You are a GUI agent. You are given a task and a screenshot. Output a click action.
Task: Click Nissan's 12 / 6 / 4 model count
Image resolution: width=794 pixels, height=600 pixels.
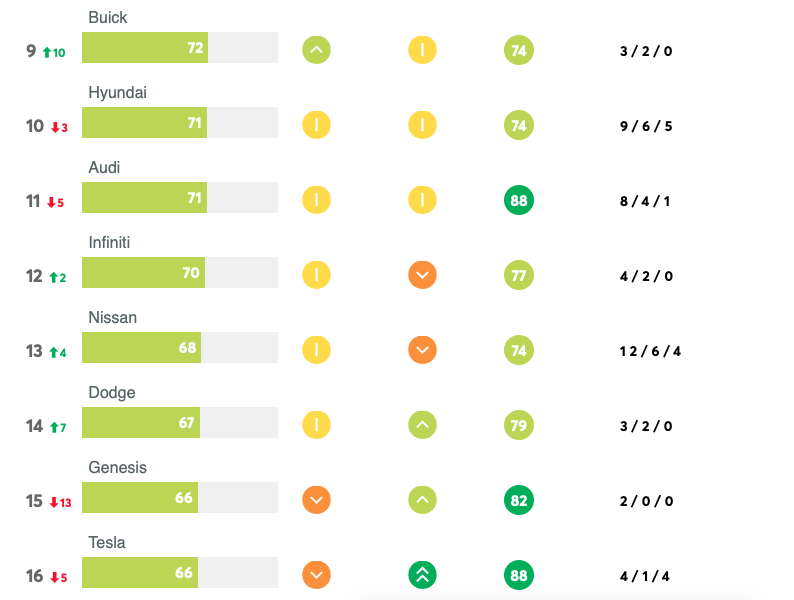pyautogui.click(x=650, y=351)
